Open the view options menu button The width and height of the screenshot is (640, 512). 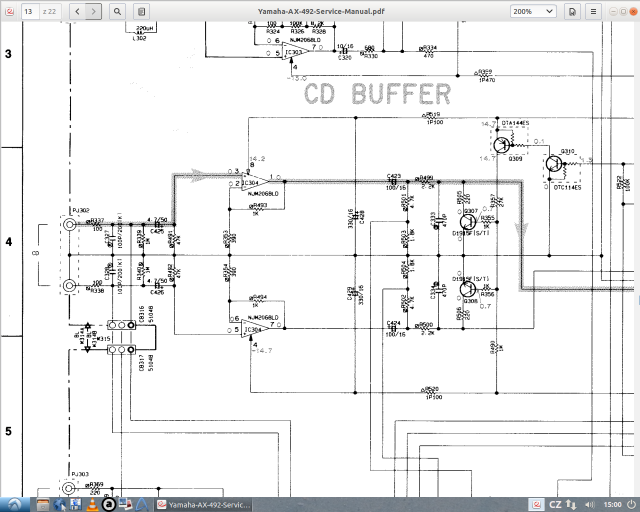coord(573,11)
